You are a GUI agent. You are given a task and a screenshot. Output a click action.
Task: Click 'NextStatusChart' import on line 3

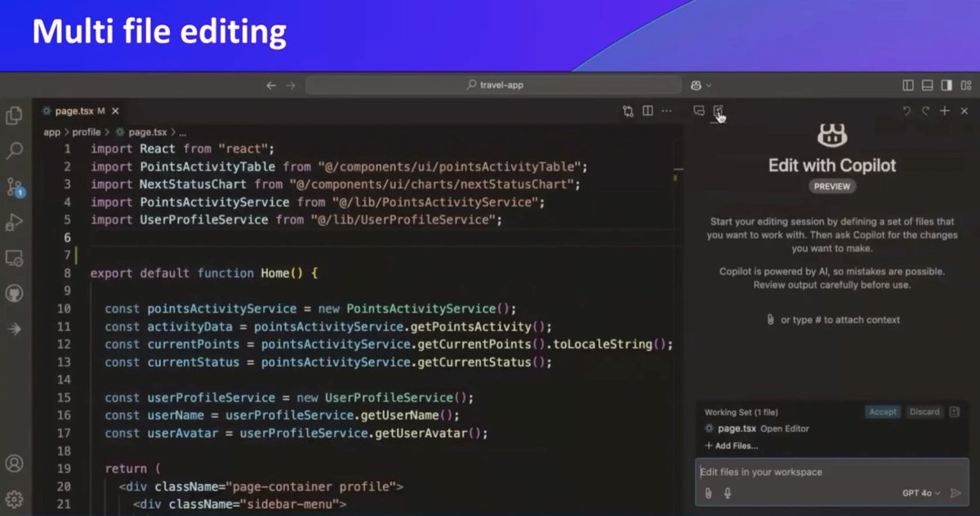coord(194,185)
